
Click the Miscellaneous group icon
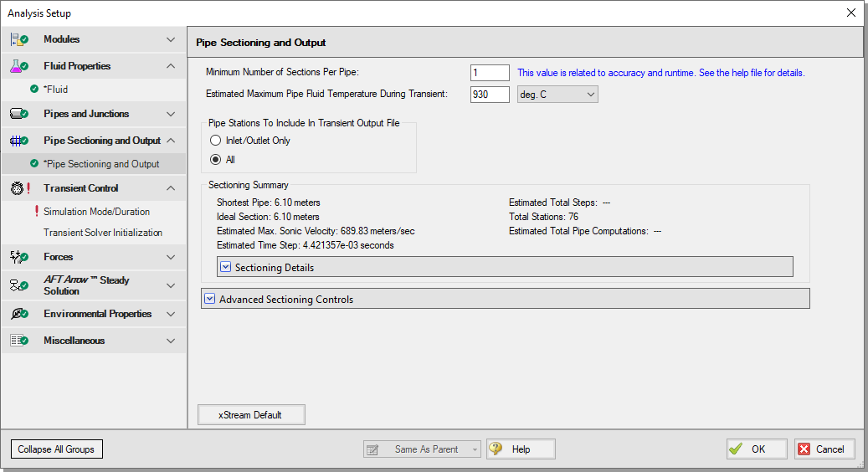point(18,341)
